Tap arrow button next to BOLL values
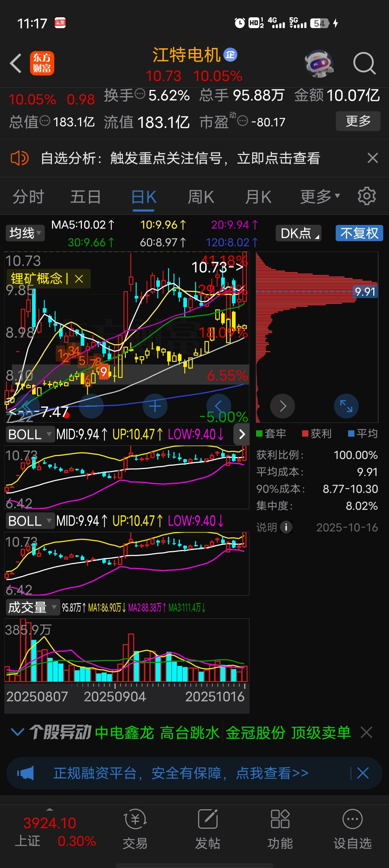The width and height of the screenshot is (389, 868). pos(242,434)
